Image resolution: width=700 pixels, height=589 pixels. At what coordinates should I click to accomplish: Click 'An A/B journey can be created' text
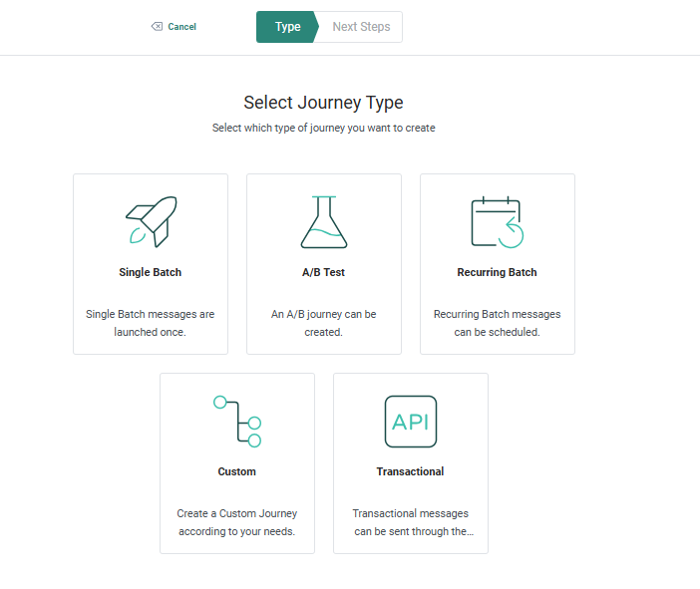click(x=324, y=323)
